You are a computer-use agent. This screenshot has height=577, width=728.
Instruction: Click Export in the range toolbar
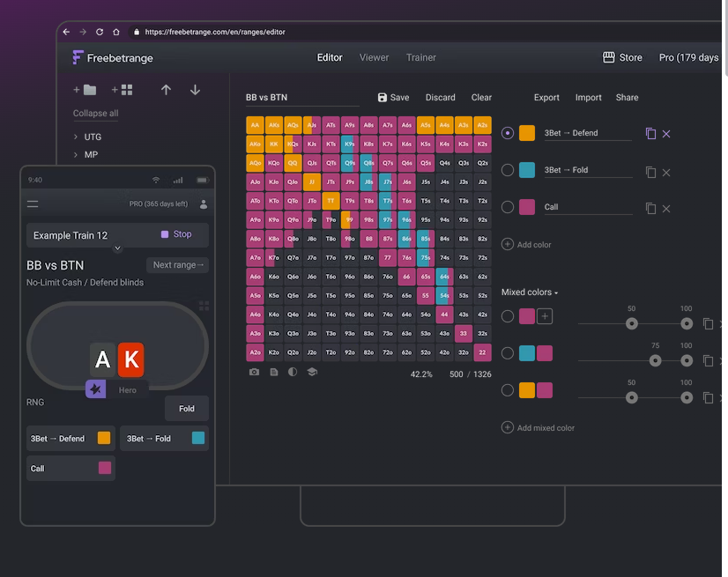click(x=546, y=98)
